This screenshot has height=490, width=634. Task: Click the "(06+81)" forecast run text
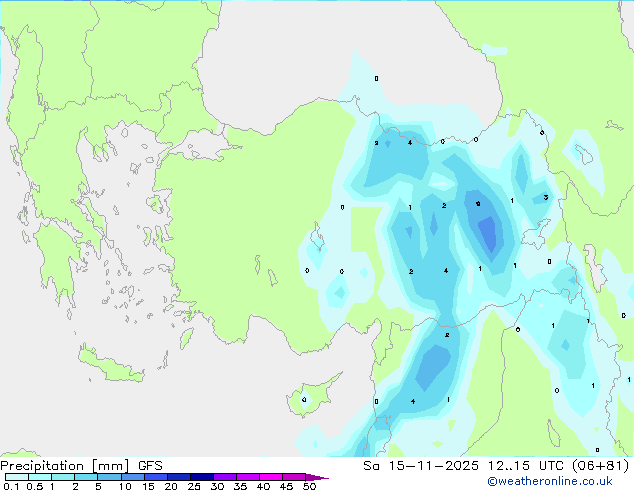coord(601,466)
